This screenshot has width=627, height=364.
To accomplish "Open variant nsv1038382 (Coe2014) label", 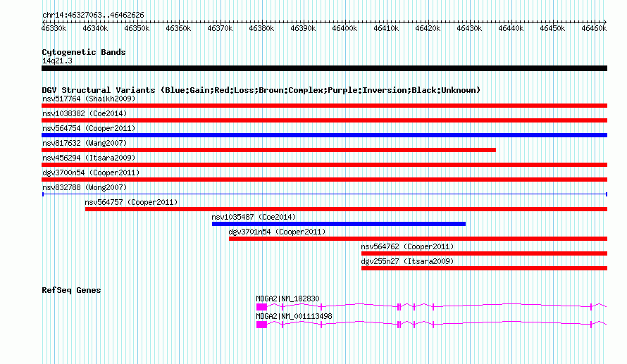I will (x=85, y=113).
